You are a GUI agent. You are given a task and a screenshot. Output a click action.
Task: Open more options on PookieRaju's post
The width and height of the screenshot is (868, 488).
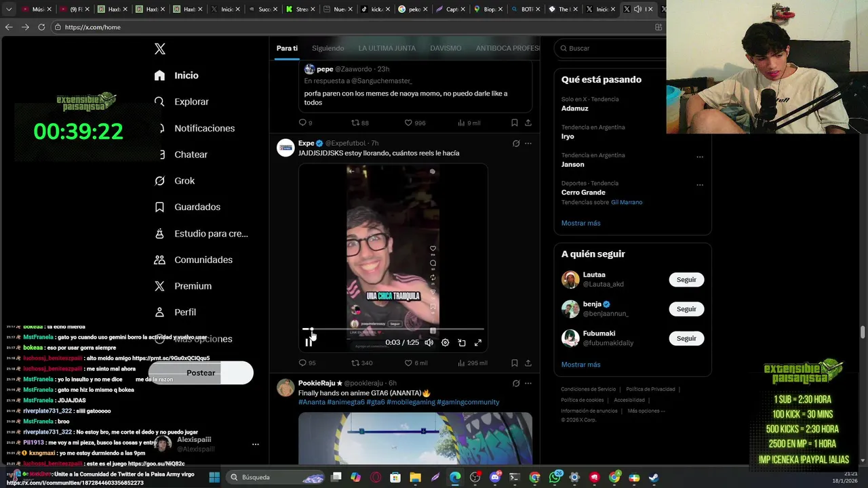(x=528, y=384)
